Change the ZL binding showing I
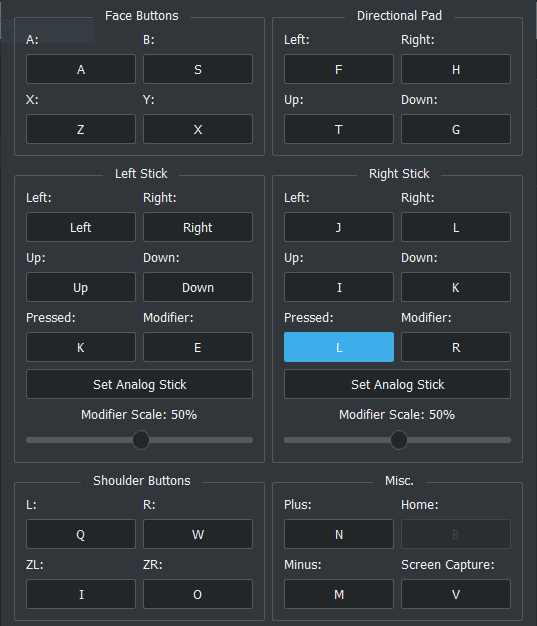Viewport: 537px width, 626px height. pos(81,594)
